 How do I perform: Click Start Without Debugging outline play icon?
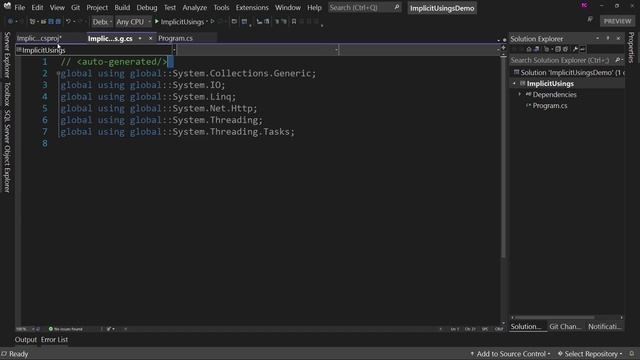coord(213,21)
